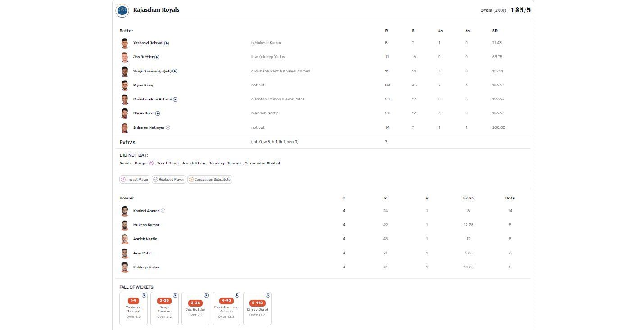Click Axar Patel's bowler photo
644x330 pixels.
tap(125, 253)
